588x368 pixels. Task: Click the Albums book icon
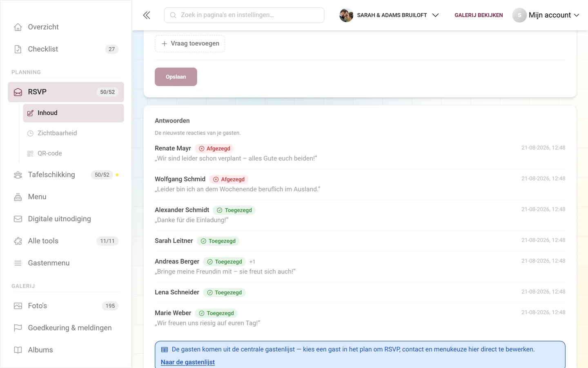point(18,350)
